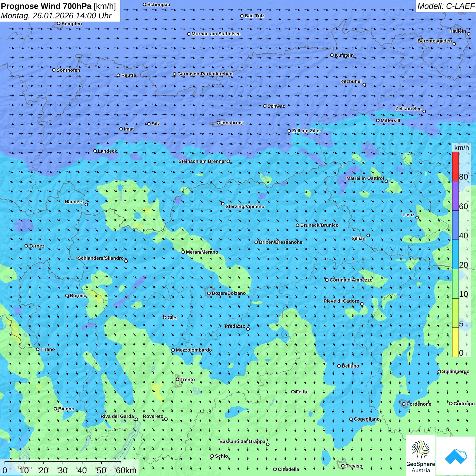Click the 'Spilimbergo' label
Image resolution: width=476 pixels, height=476 pixels.
[456, 371]
